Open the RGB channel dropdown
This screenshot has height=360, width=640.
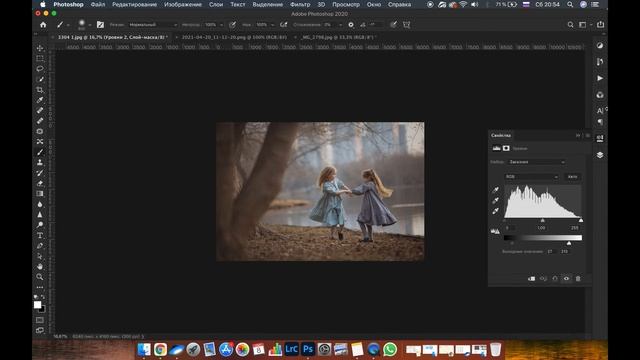tap(531, 177)
